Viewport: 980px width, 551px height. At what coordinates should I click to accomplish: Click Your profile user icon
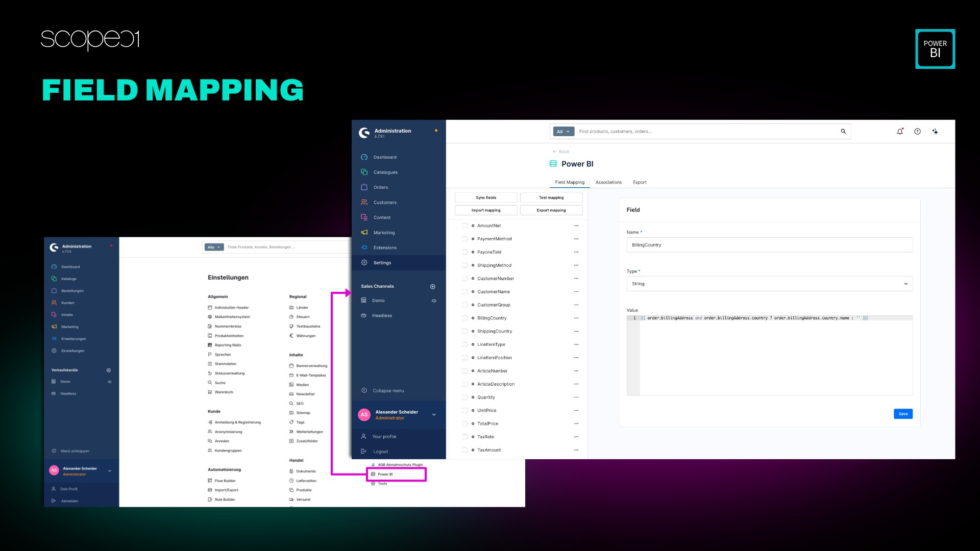click(x=364, y=437)
